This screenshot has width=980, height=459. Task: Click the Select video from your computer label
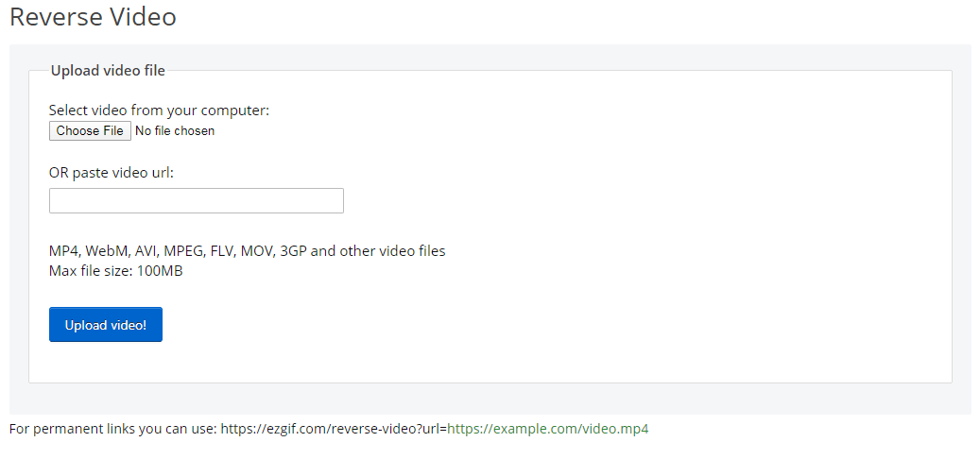coord(159,110)
